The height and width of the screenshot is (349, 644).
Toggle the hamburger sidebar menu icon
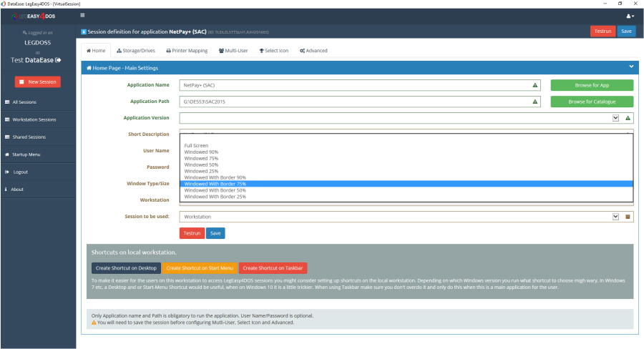click(82, 15)
